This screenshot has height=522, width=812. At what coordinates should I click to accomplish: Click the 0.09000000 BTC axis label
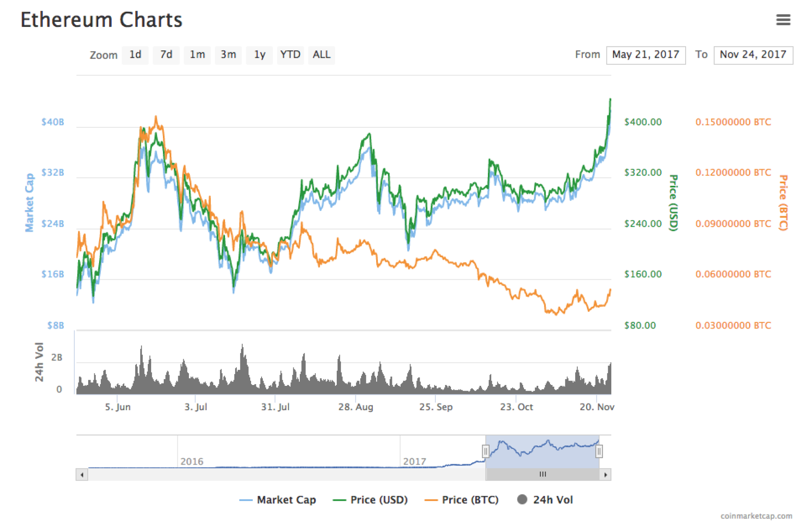[733, 224]
